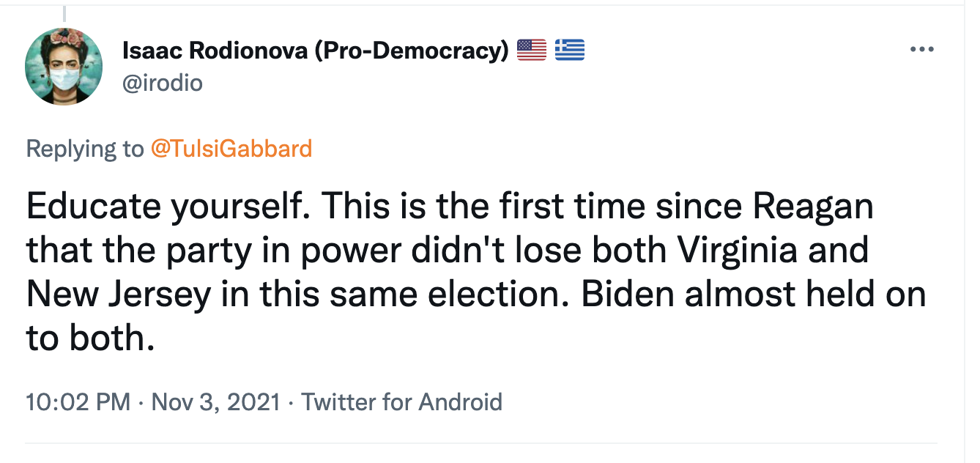Open the @irodio handle

coord(162,84)
